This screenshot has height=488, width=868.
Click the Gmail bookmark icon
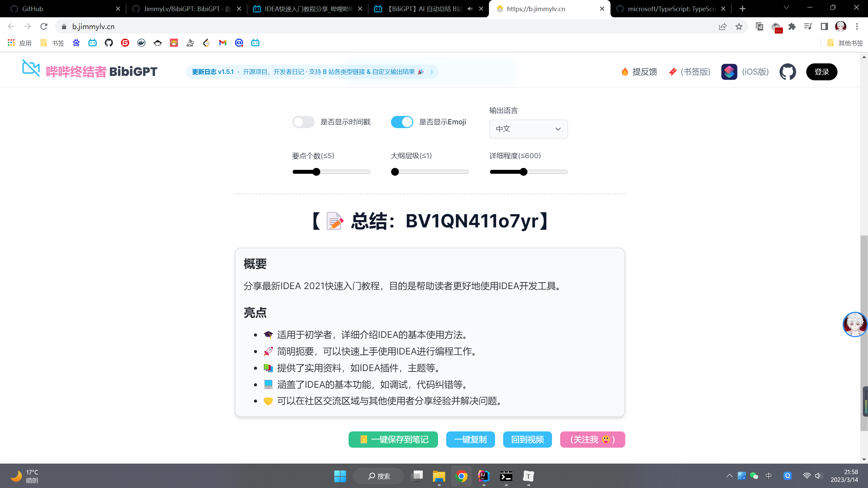[222, 43]
